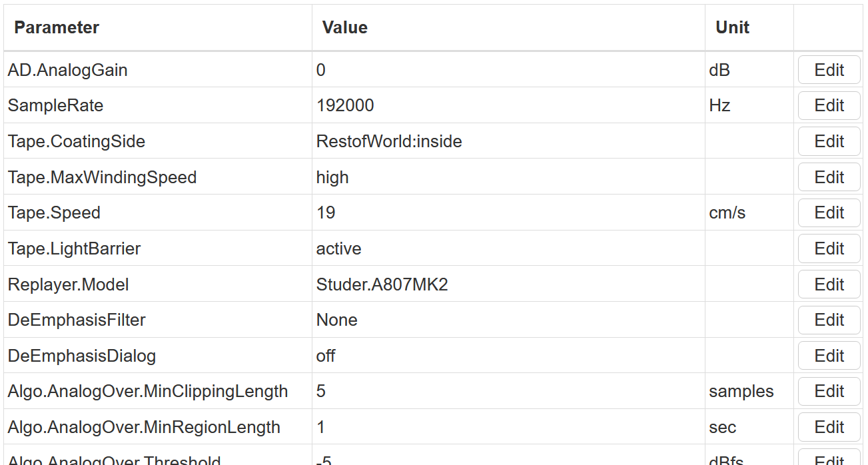Viewport: 868px width, 465px height.
Task: Select the 192000 sample rate value
Action: pos(345,106)
